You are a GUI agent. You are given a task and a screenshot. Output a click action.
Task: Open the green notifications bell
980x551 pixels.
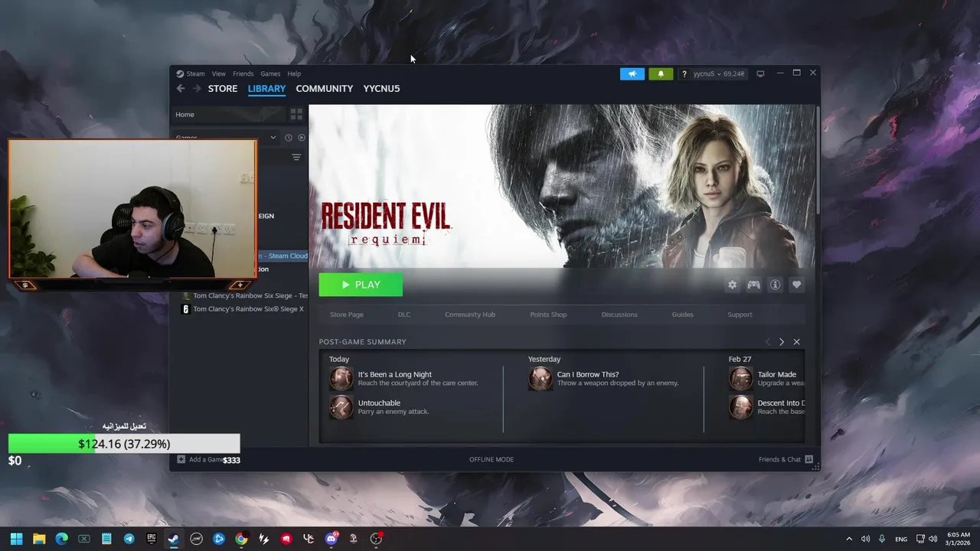click(661, 73)
